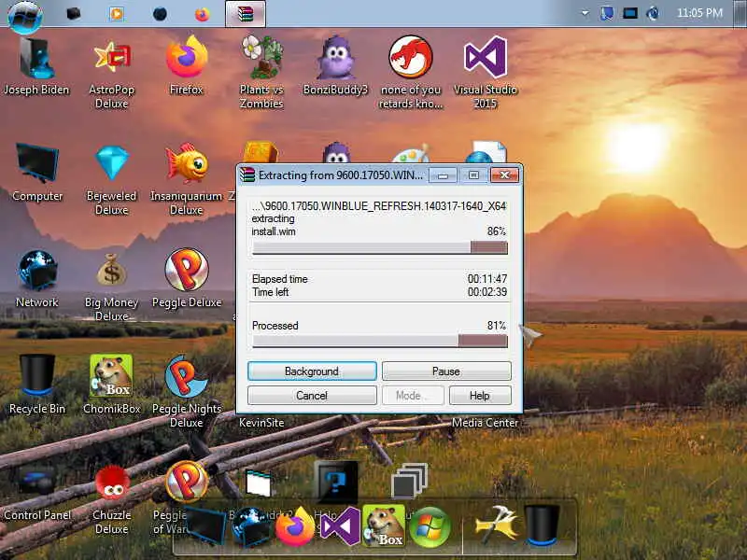Viewport: 747px width, 560px height.
Task: Expand the hidden tray icons arrow
Action: pyautogui.click(x=585, y=13)
